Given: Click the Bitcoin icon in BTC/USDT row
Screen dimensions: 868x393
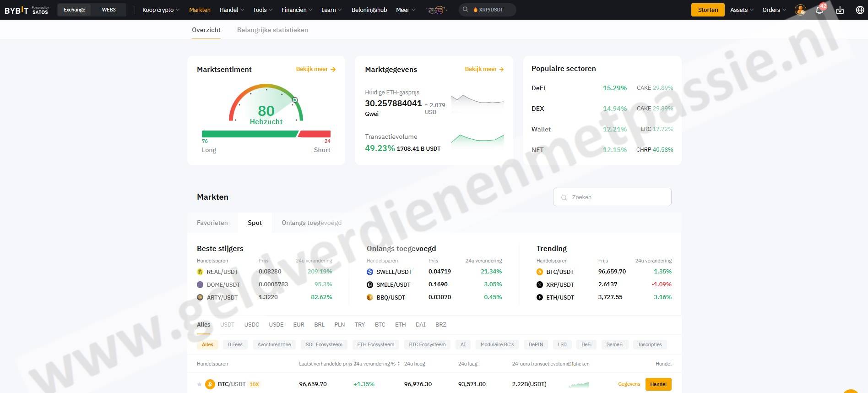Looking at the screenshot, I should [210, 384].
